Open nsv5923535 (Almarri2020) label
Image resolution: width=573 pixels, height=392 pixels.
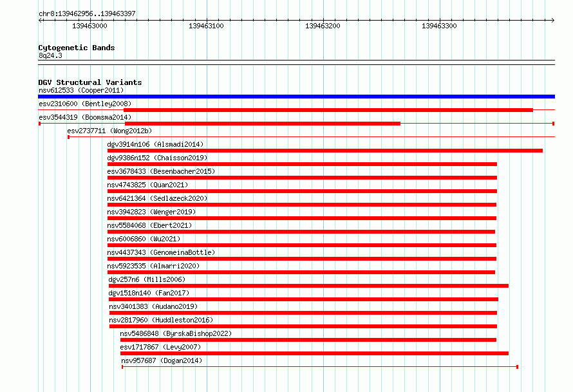tap(153, 266)
